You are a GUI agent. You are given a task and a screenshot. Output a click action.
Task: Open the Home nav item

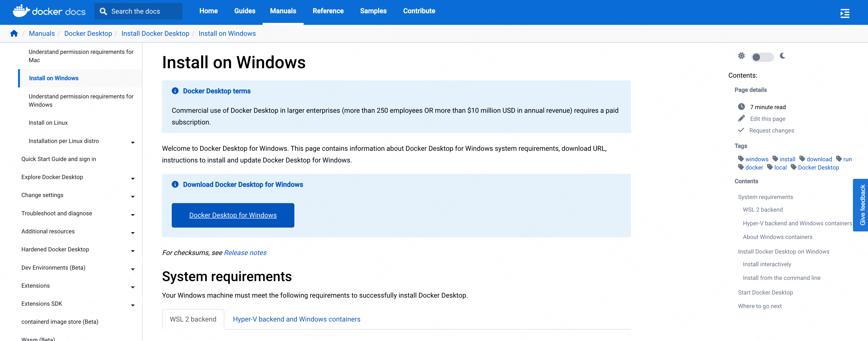[208, 11]
